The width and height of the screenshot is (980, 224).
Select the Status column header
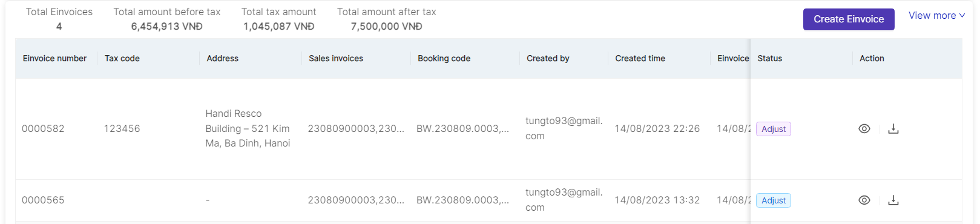[x=770, y=59]
